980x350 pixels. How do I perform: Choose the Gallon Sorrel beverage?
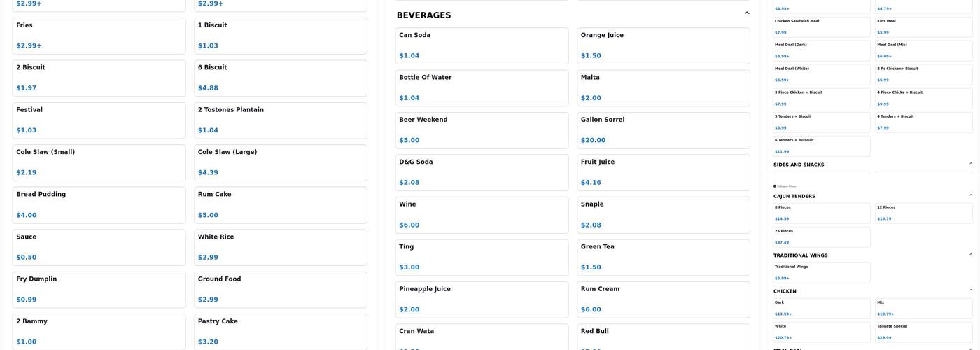point(663,129)
